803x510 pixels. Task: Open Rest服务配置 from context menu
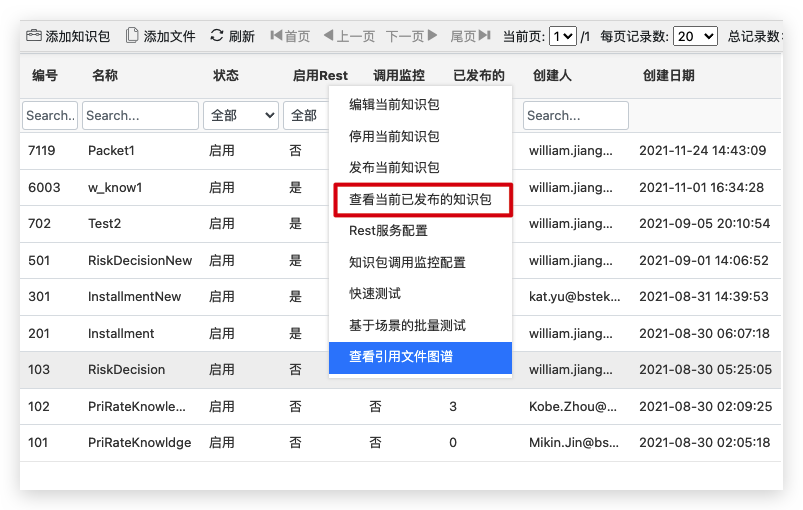tap(388, 231)
